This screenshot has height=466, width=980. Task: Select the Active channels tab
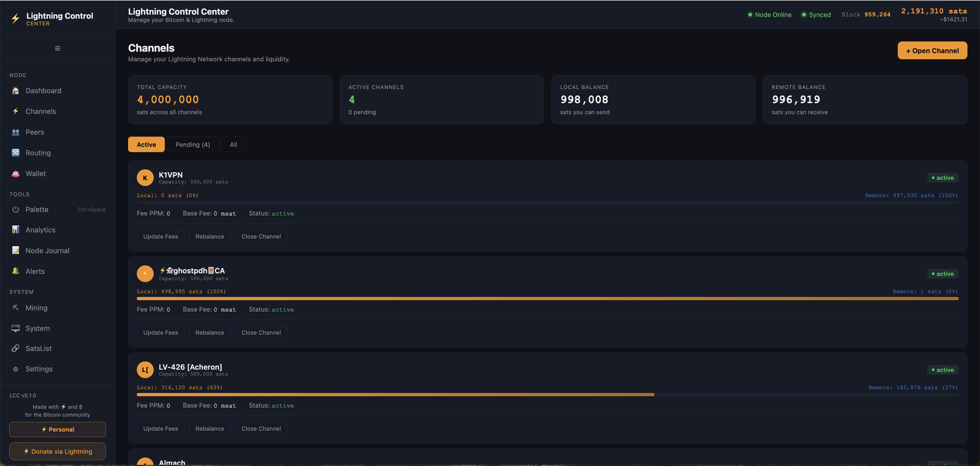tap(146, 145)
